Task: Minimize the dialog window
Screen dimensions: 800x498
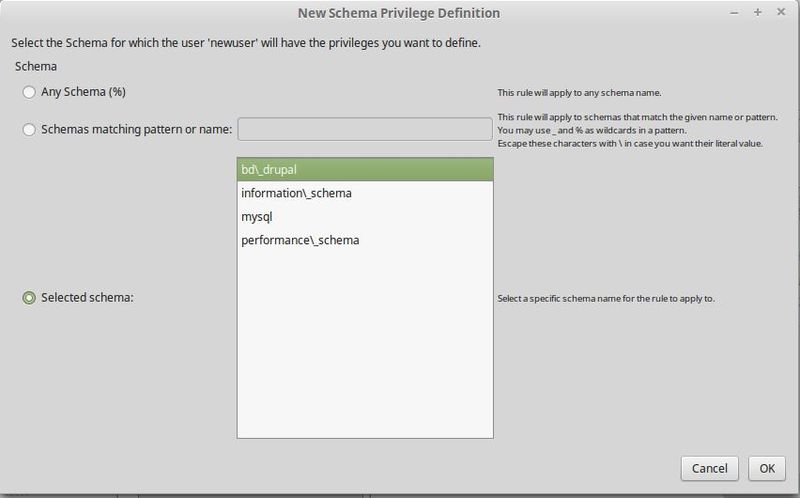Action: pos(734,13)
